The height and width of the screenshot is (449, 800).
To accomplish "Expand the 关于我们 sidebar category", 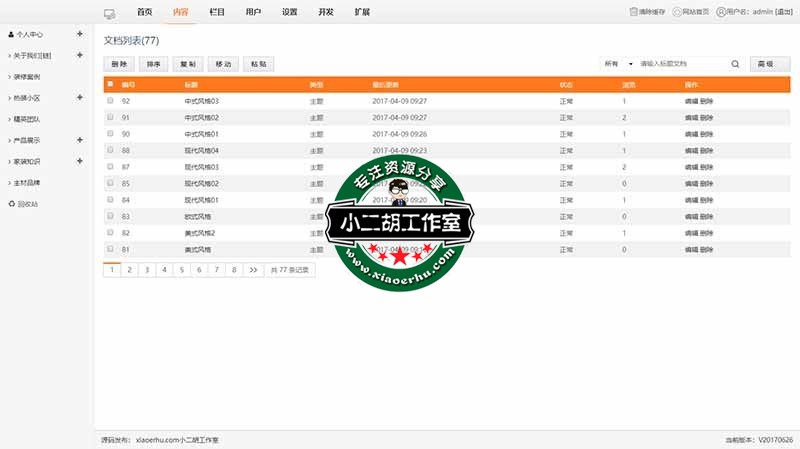I will [80, 55].
